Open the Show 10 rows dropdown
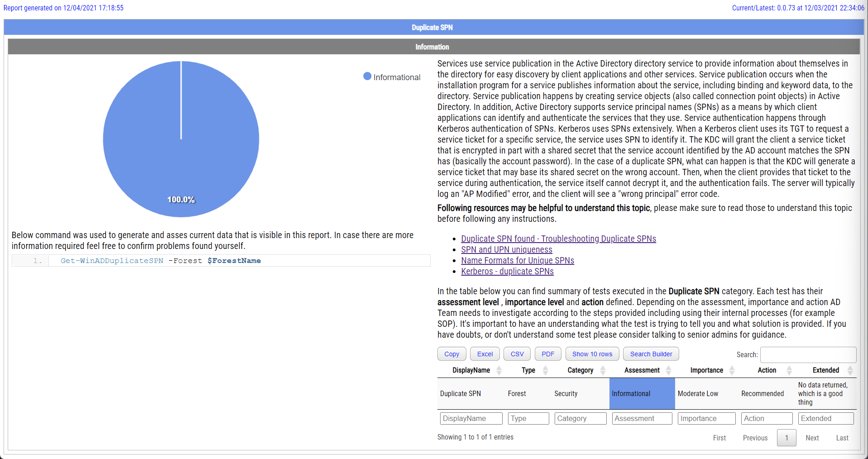Viewport: 868px width, 459px height. click(592, 354)
